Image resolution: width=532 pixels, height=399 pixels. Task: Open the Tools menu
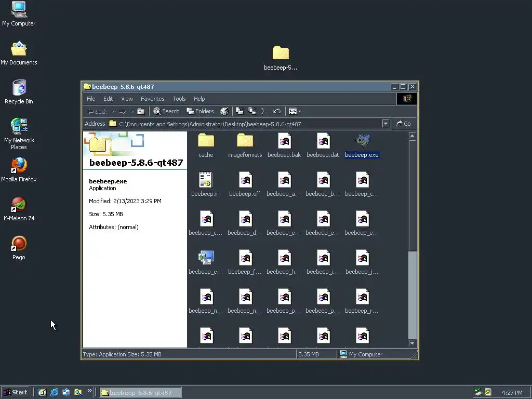tap(179, 99)
